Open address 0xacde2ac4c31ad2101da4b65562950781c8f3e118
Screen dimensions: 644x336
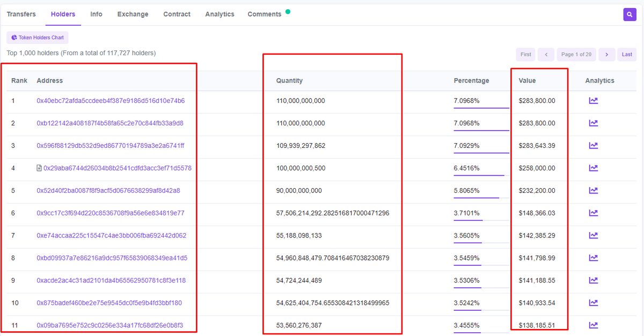(x=111, y=281)
